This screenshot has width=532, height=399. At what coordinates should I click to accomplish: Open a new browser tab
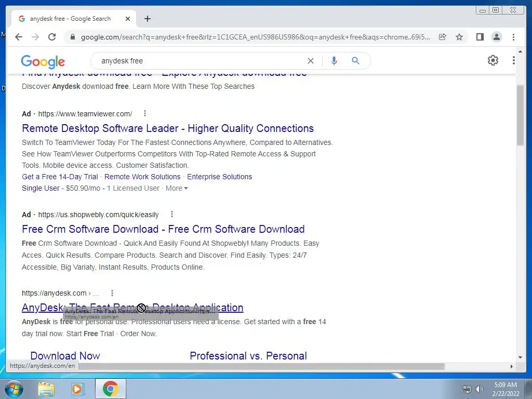147,19
